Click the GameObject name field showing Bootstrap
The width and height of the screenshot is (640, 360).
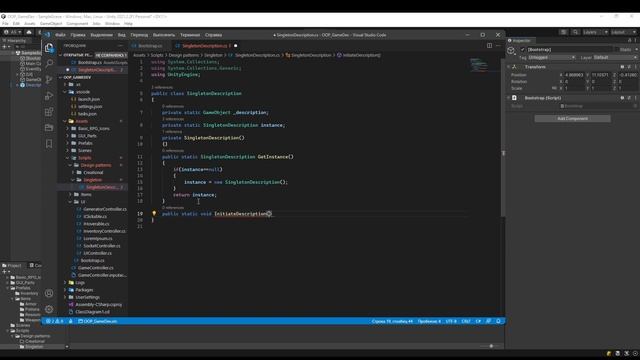570,49
